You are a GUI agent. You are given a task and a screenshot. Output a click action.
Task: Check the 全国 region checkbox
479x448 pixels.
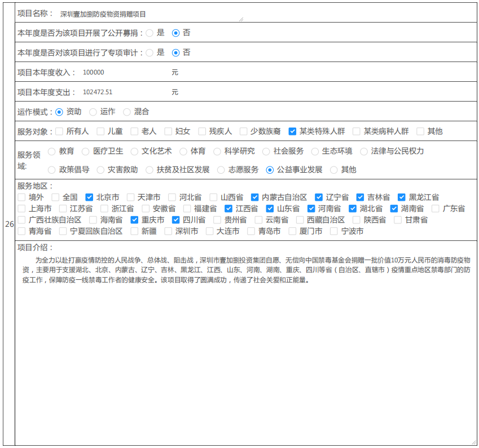[55, 197]
